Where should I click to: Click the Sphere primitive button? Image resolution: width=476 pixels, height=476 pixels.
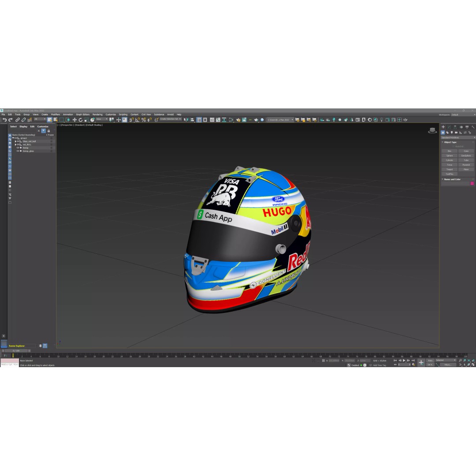(x=449, y=156)
